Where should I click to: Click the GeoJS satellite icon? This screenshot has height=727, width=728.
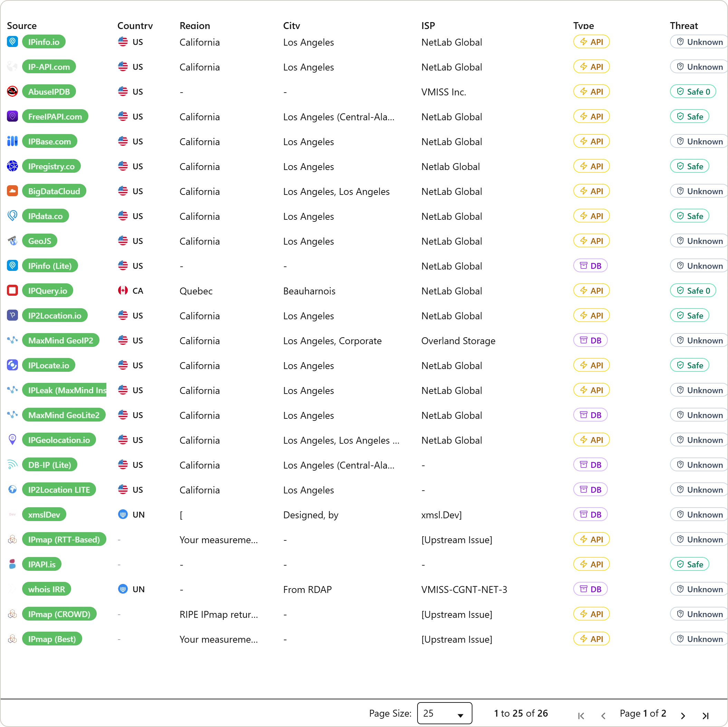pyautogui.click(x=12, y=240)
